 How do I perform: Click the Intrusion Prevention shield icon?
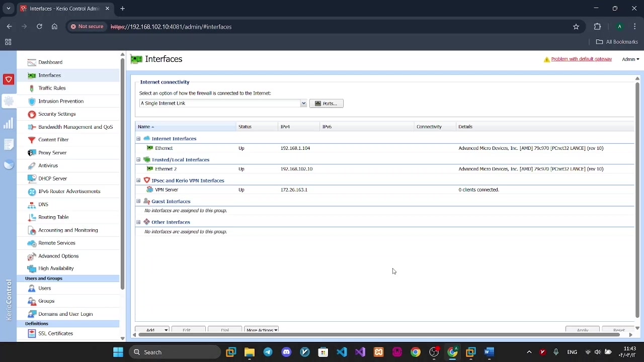coord(32,101)
